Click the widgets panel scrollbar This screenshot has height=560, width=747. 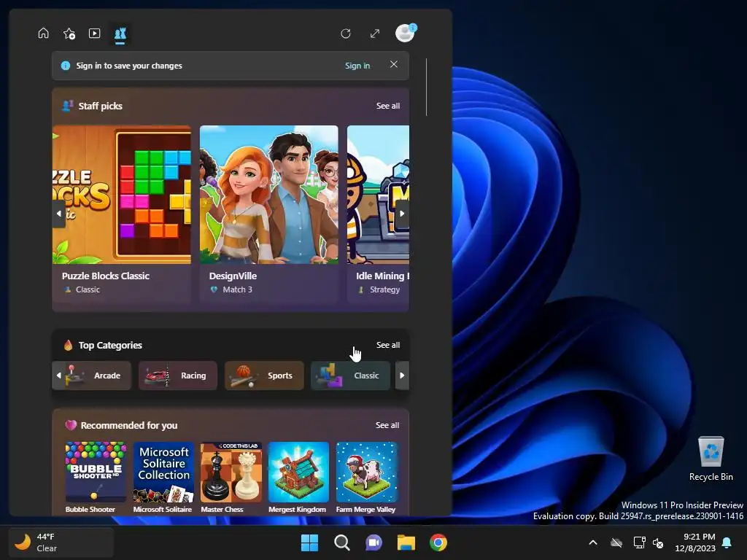point(426,87)
